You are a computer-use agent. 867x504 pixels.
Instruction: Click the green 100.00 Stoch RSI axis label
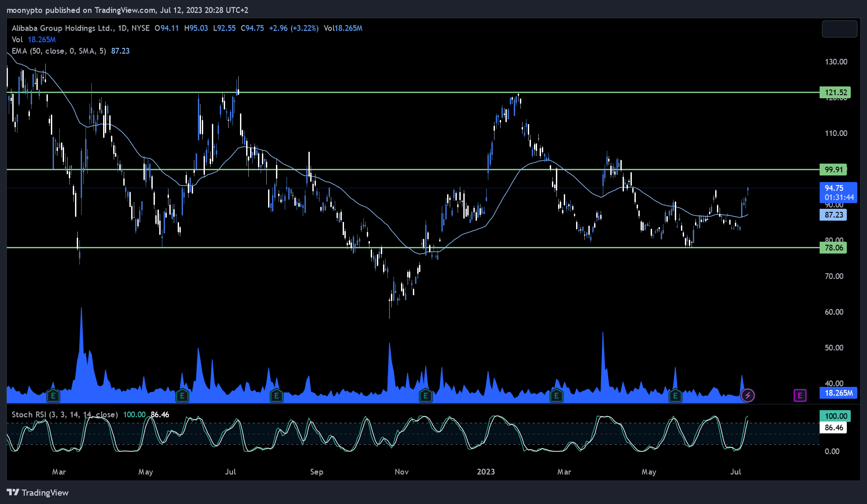pyautogui.click(x=835, y=416)
